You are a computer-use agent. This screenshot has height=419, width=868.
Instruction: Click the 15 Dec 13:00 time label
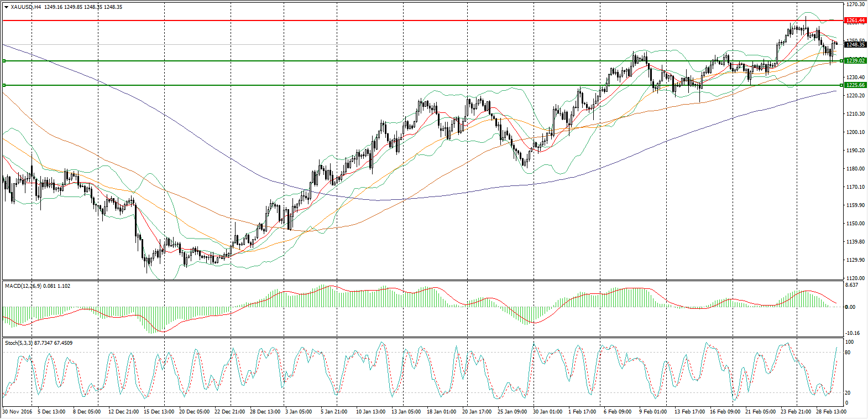[x=159, y=412]
